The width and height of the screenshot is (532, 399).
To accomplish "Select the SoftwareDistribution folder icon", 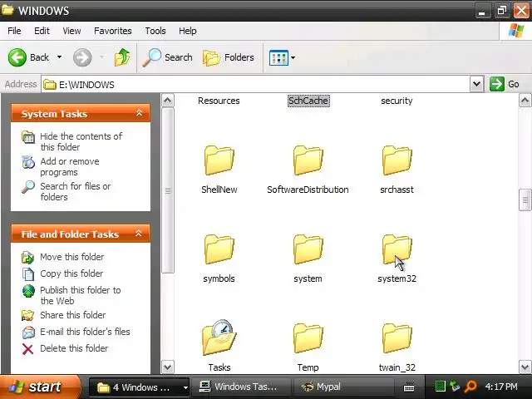I will [308, 160].
